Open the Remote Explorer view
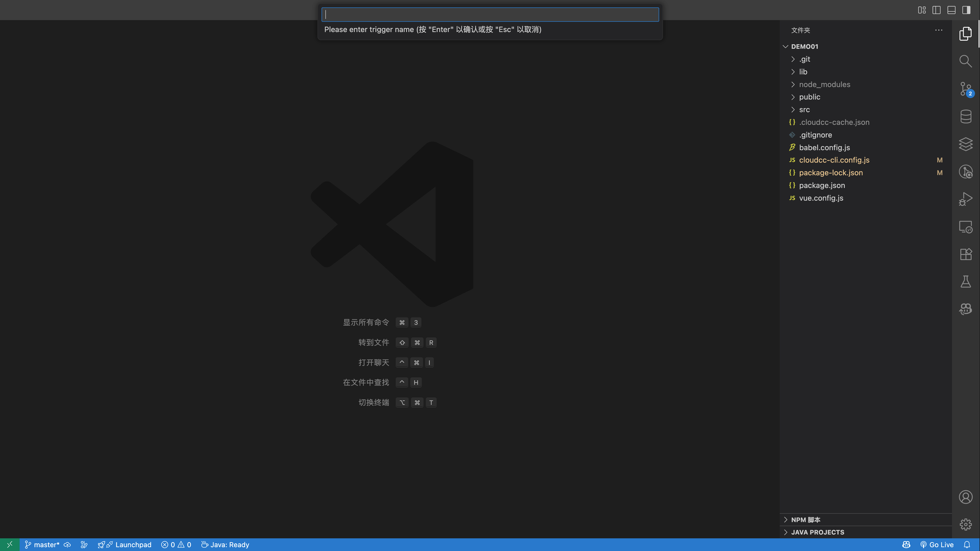 (965, 227)
